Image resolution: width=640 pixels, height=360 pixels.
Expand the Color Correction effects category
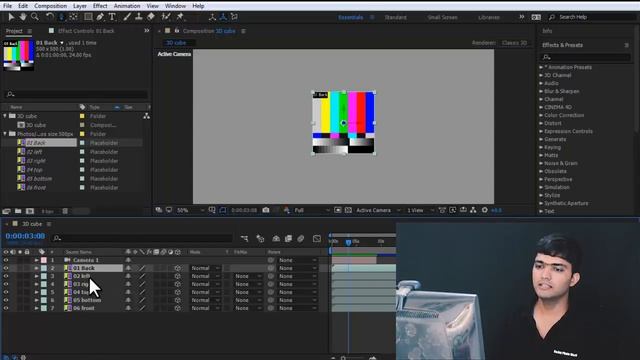pyautogui.click(x=541, y=115)
